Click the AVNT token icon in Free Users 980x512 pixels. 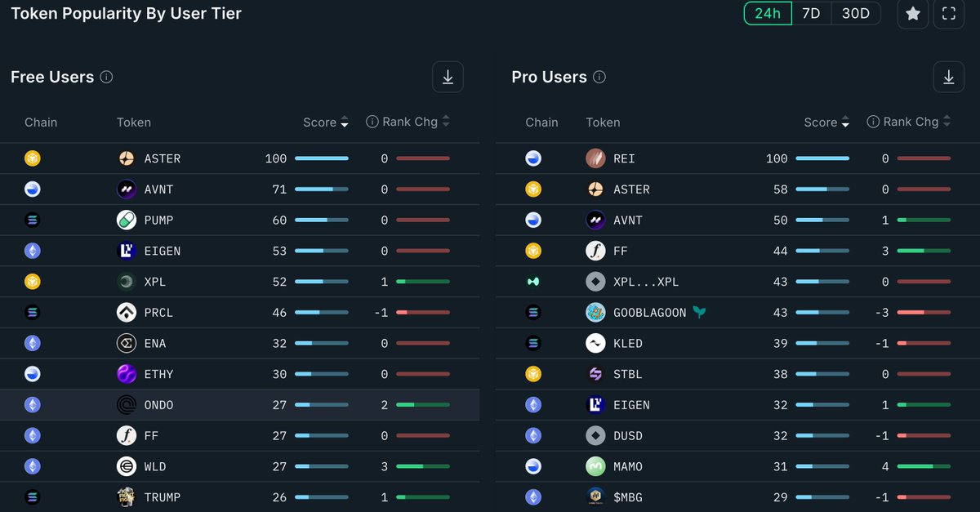(x=126, y=189)
